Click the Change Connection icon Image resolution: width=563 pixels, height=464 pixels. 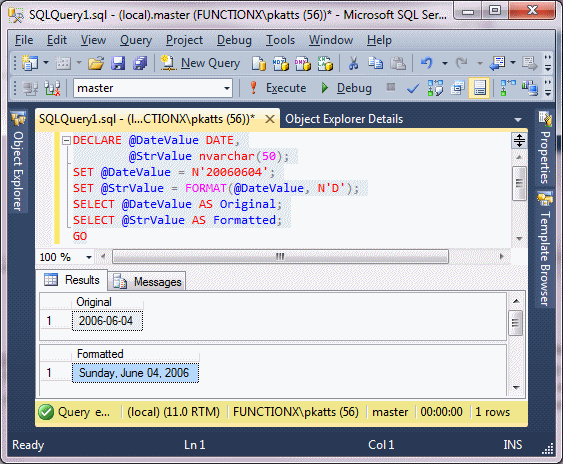pos(52,88)
